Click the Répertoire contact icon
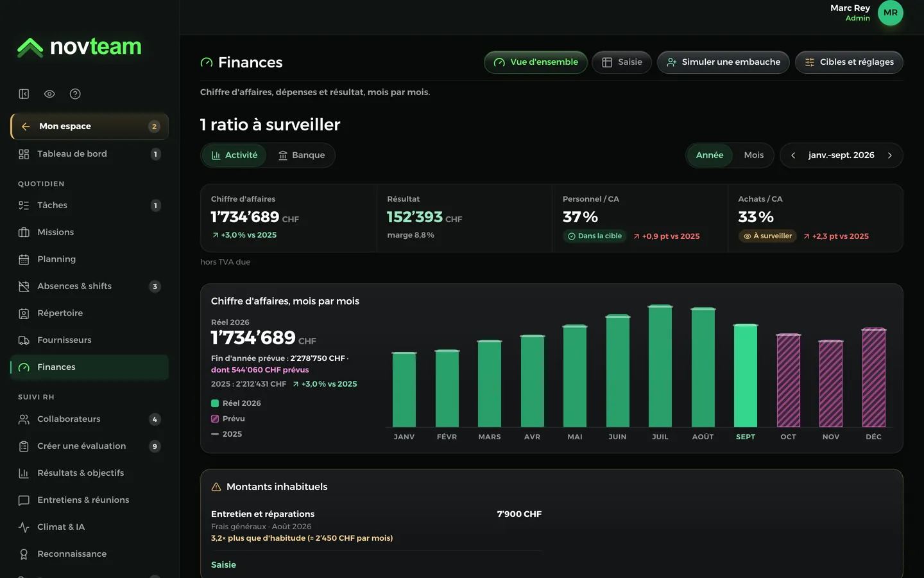 pos(24,313)
